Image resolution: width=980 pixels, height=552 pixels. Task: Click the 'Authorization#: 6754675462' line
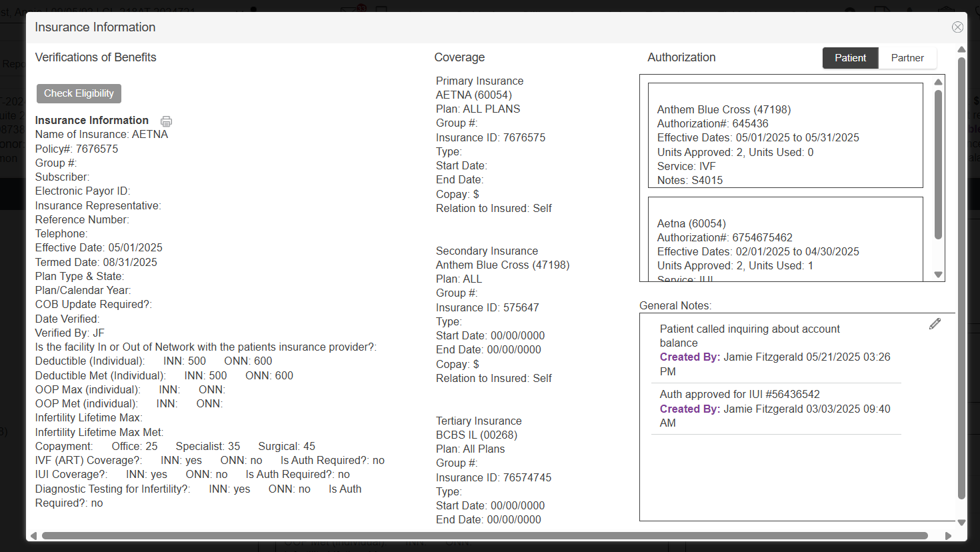(x=725, y=237)
